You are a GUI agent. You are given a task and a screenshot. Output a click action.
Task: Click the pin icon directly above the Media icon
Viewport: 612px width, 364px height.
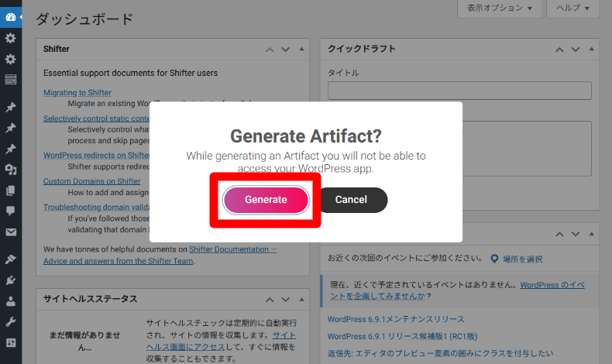(11, 149)
